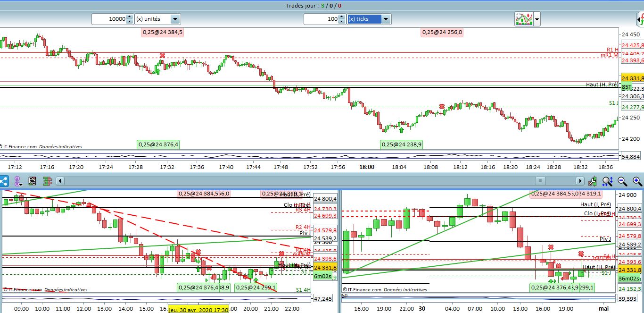
Task: Click the horizontal scrollbar thumb
Action: pyautogui.click(x=540, y=181)
